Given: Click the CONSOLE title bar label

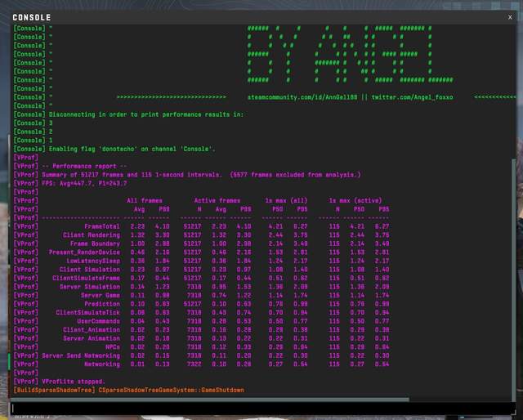Looking at the screenshot, I should click(32, 17).
